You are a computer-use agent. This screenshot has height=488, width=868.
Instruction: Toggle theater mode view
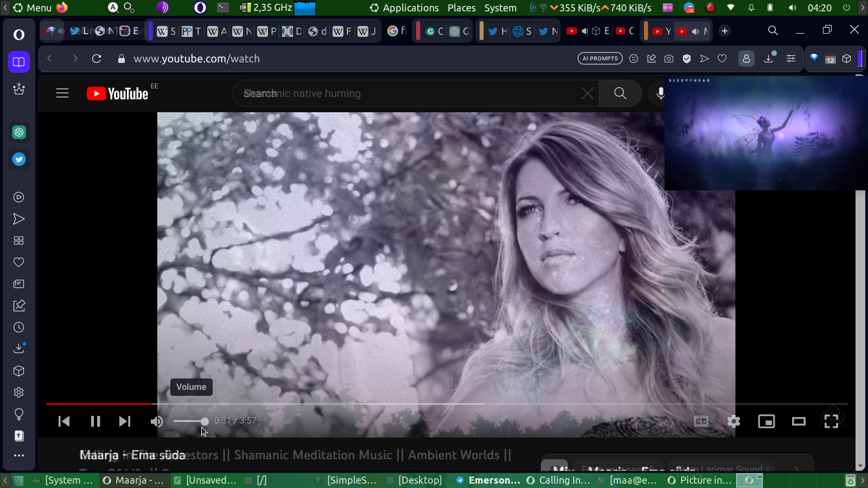799,421
